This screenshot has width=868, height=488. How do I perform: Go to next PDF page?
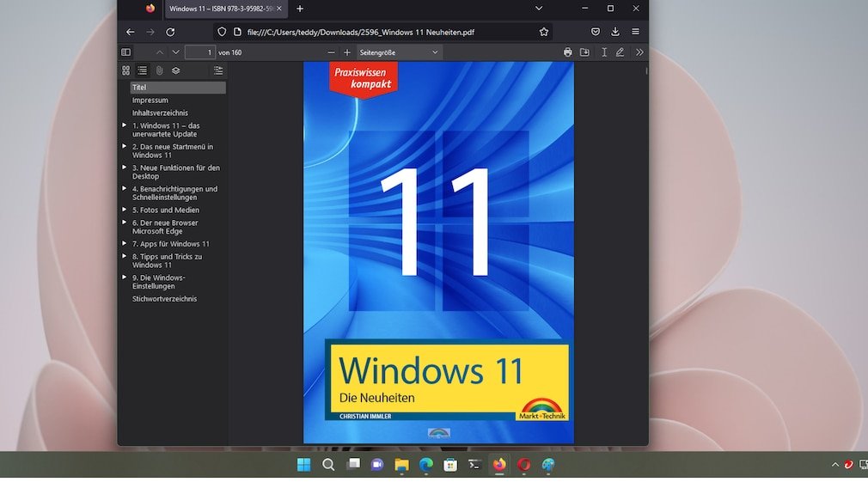click(x=175, y=52)
